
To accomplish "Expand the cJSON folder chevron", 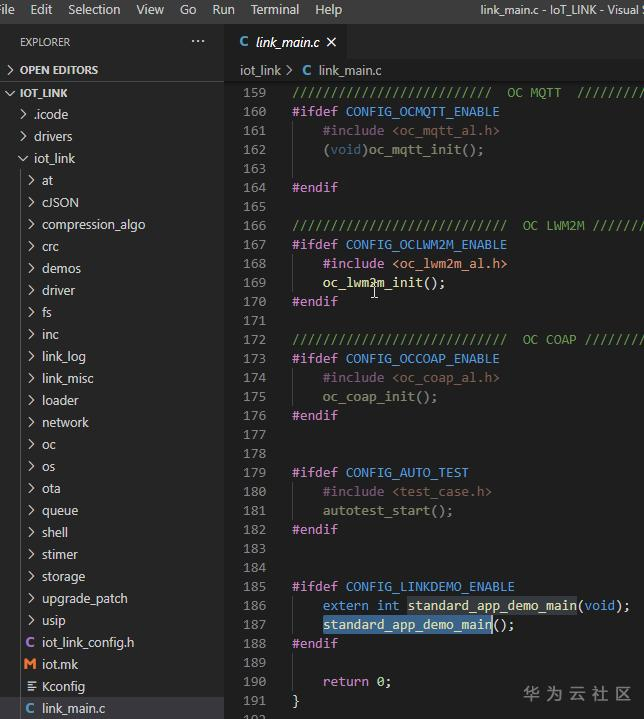I will pos(31,202).
